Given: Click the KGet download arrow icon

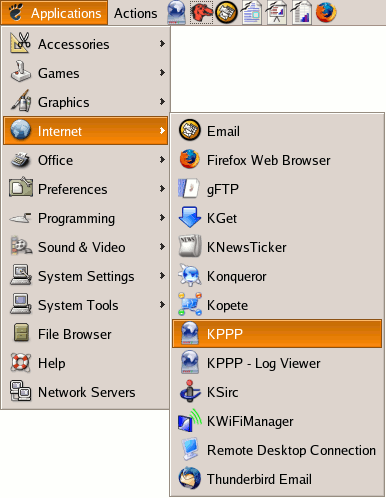Looking at the screenshot, I should [190, 217].
